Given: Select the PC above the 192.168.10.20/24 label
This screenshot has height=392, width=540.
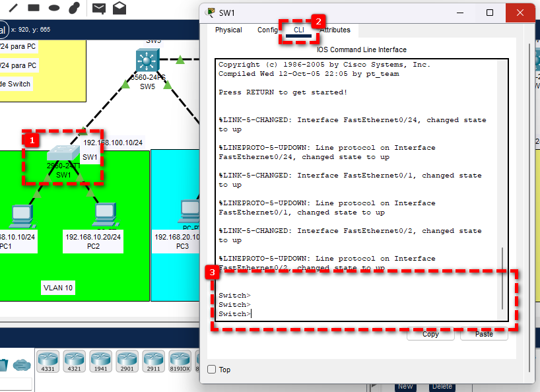Looking at the screenshot, I should [x=106, y=214].
